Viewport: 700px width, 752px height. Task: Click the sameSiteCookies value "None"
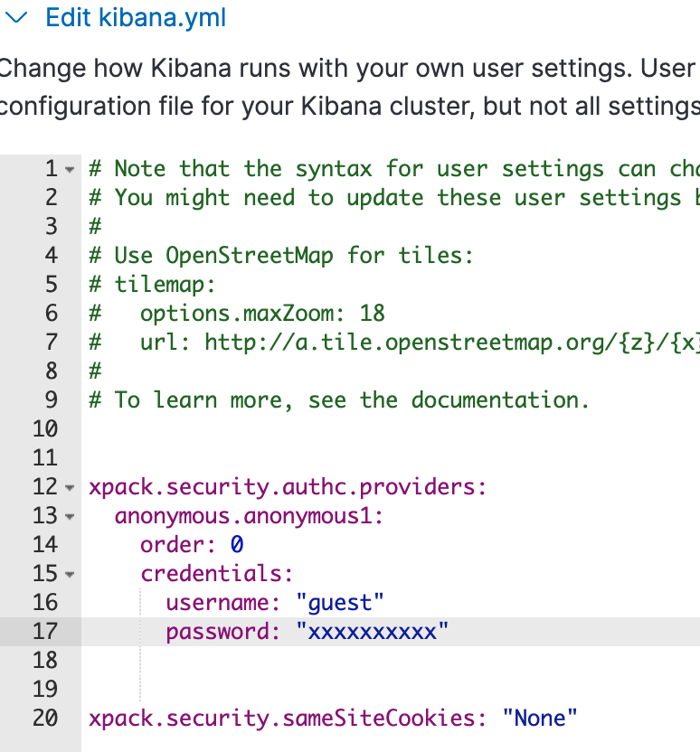point(539,718)
